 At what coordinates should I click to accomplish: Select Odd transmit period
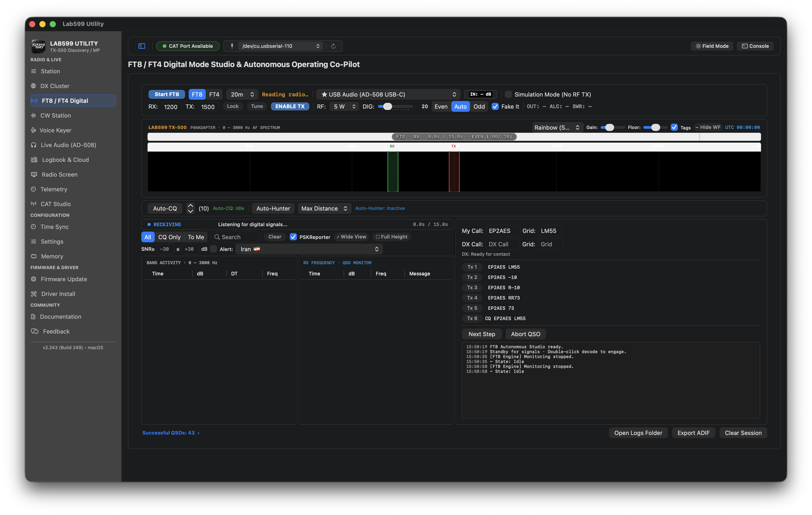pyautogui.click(x=479, y=106)
